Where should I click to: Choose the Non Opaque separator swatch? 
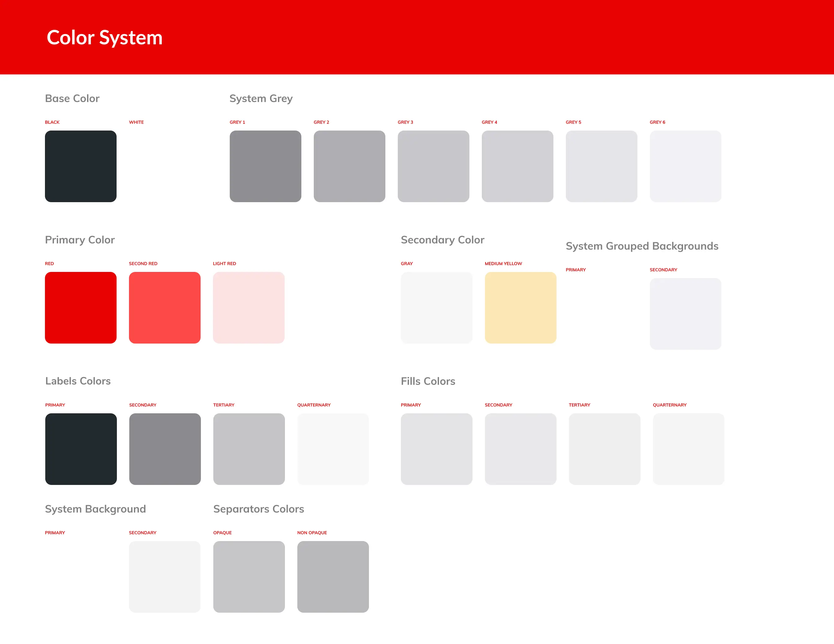coord(333,576)
